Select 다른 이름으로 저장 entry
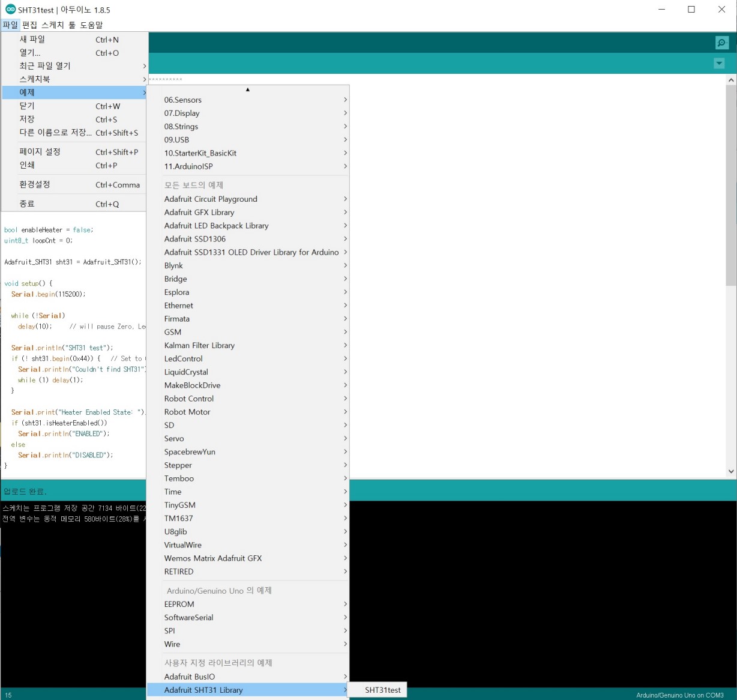The width and height of the screenshot is (737, 700). [x=74, y=133]
